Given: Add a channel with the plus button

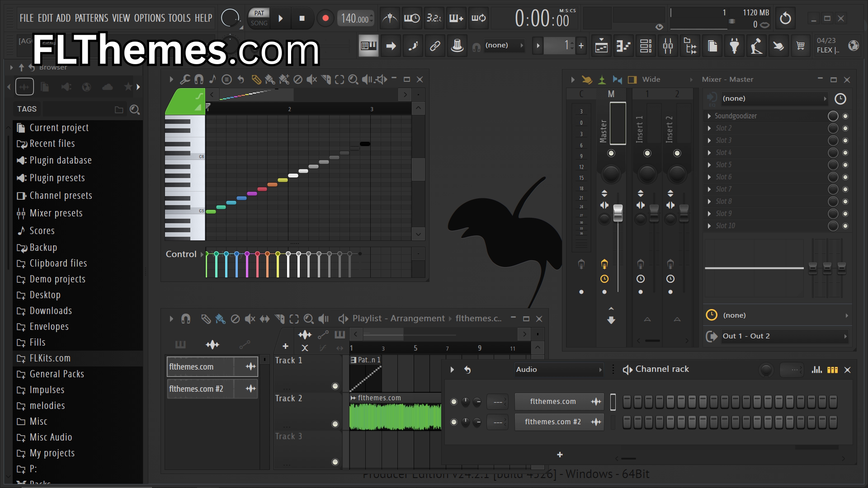Looking at the screenshot, I should [560, 455].
